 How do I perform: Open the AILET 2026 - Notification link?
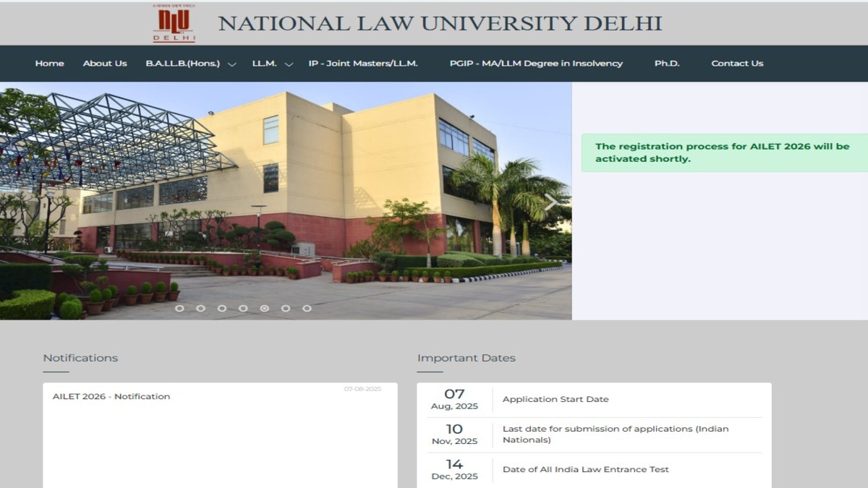click(111, 396)
